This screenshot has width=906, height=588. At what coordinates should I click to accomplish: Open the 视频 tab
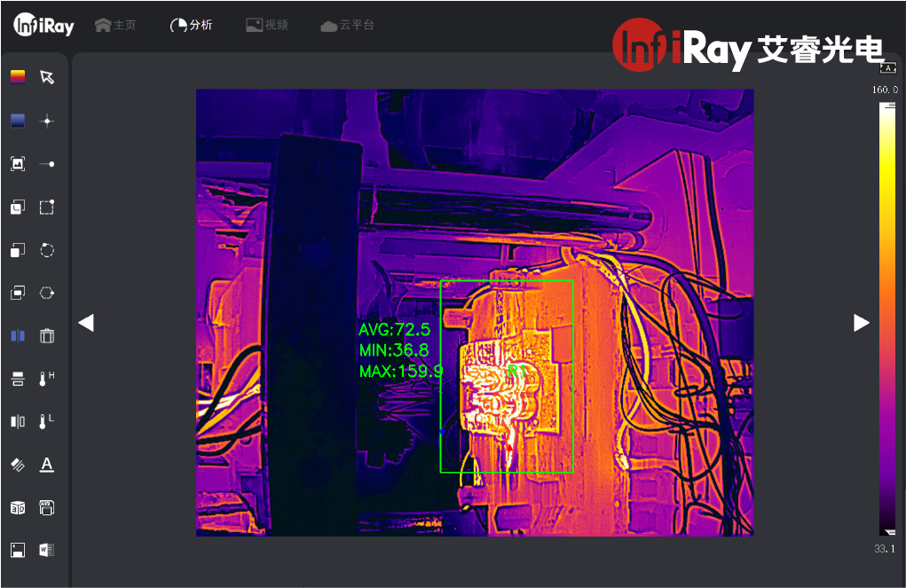pos(267,26)
